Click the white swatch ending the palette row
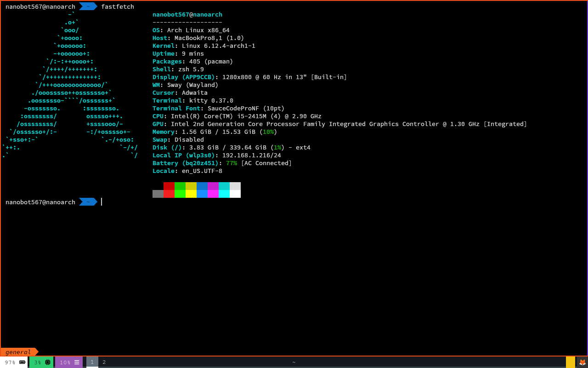Viewport: 588px width, 368px height. pyautogui.click(x=235, y=190)
